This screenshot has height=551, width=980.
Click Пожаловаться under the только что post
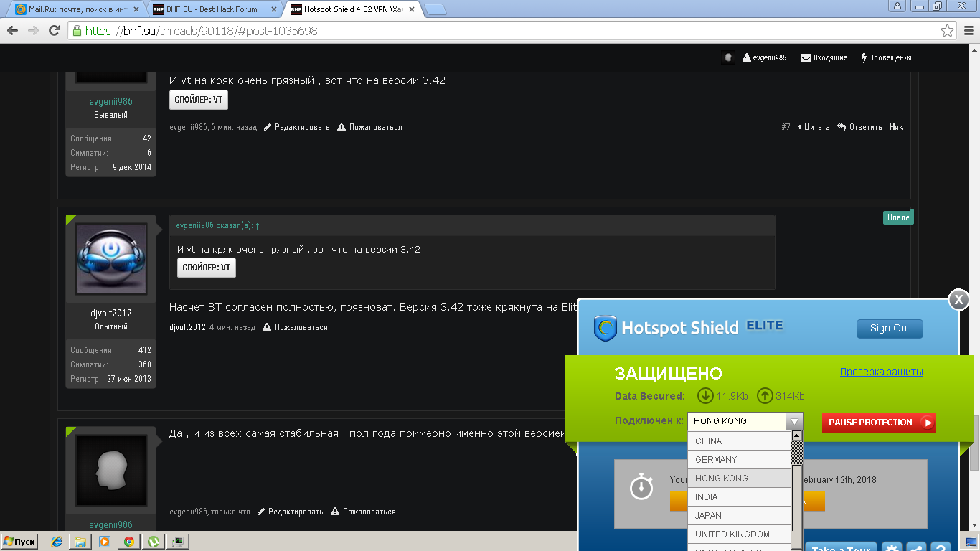(x=364, y=512)
